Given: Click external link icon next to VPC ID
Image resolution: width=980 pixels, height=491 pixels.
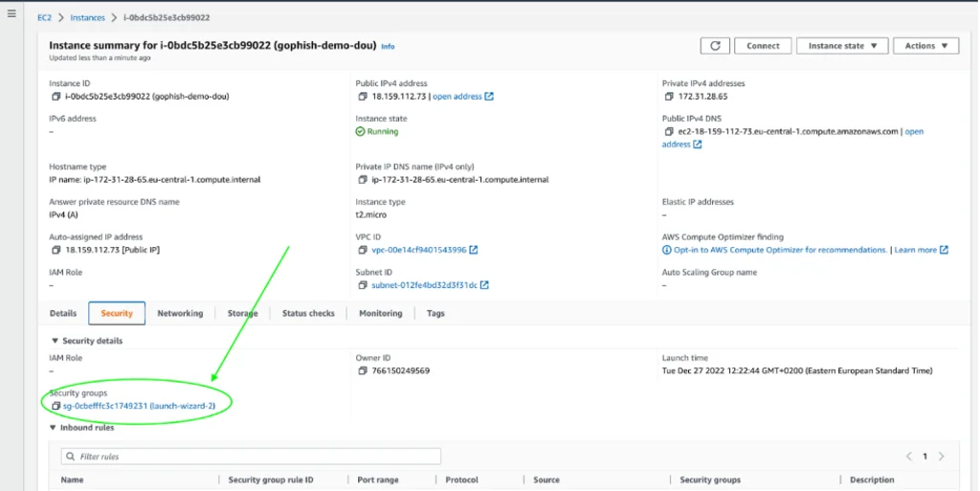Looking at the screenshot, I should coord(474,250).
